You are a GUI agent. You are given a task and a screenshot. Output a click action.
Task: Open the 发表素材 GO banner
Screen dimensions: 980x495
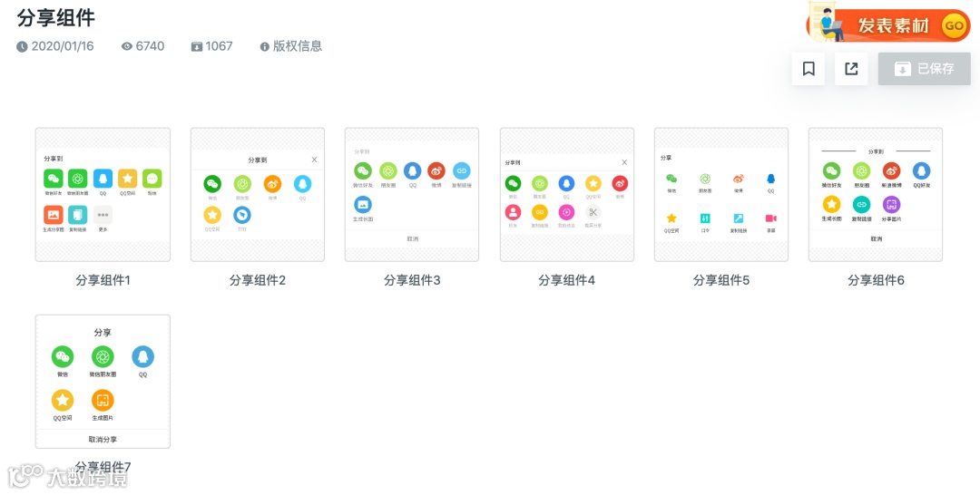(x=889, y=25)
